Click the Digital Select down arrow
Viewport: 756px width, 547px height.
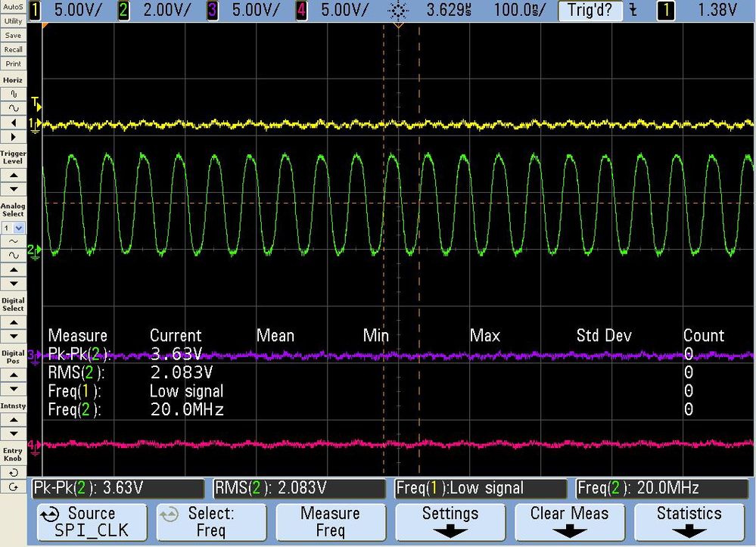tap(14, 336)
